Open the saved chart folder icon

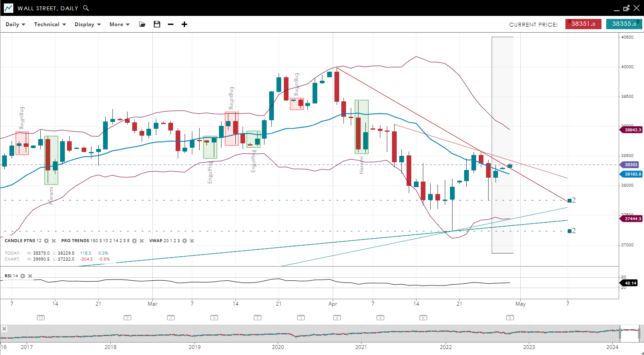click(142, 24)
